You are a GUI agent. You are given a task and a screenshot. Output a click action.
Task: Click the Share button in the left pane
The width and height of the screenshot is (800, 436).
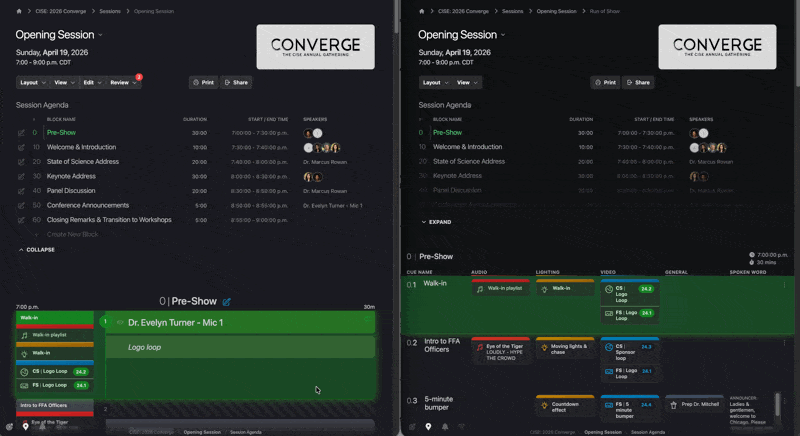point(236,83)
